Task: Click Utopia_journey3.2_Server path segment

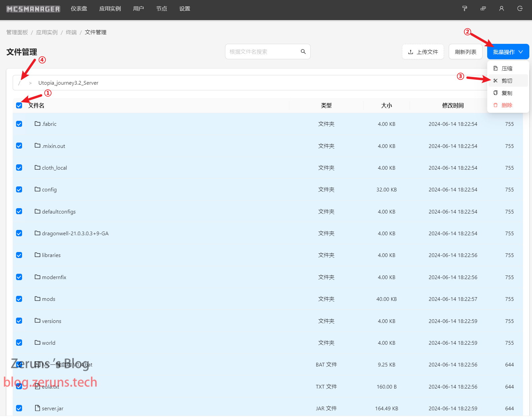Action: tap(68, 83)
